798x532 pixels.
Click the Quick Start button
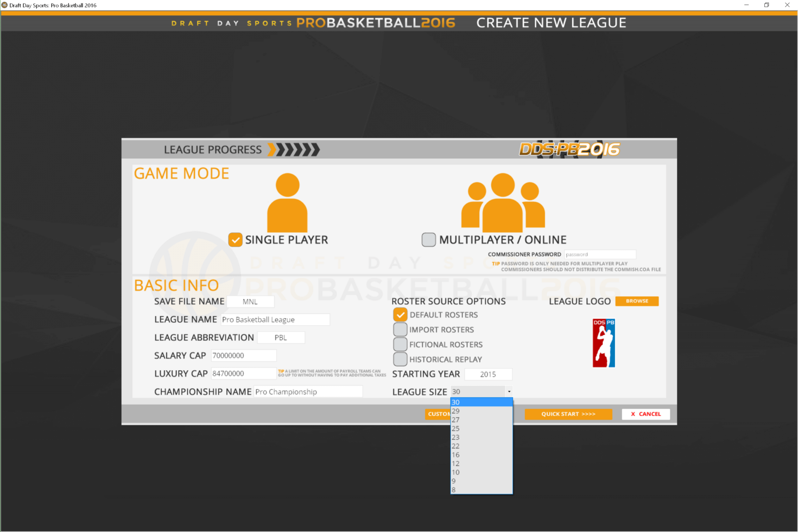click(568, 414)
